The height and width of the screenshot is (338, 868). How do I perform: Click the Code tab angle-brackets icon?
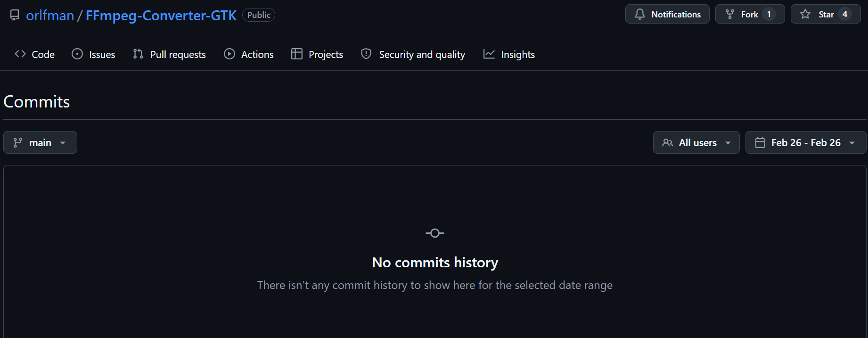tap(20, 54)
